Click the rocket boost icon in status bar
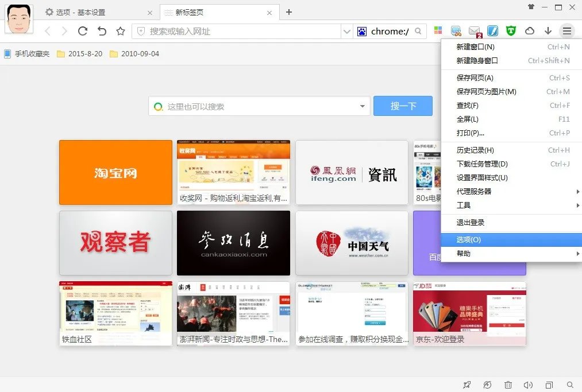 [467, 385]
